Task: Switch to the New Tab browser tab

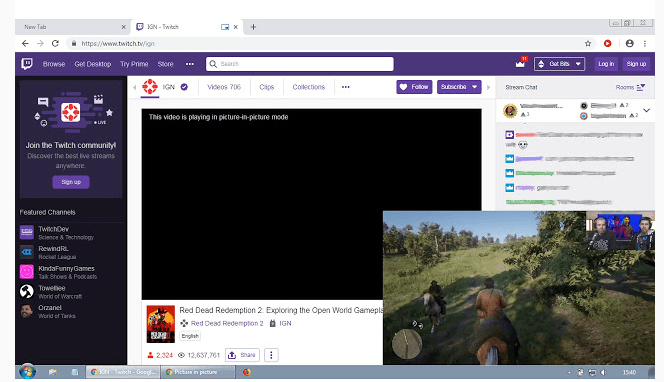Action: tap(73, 27)
